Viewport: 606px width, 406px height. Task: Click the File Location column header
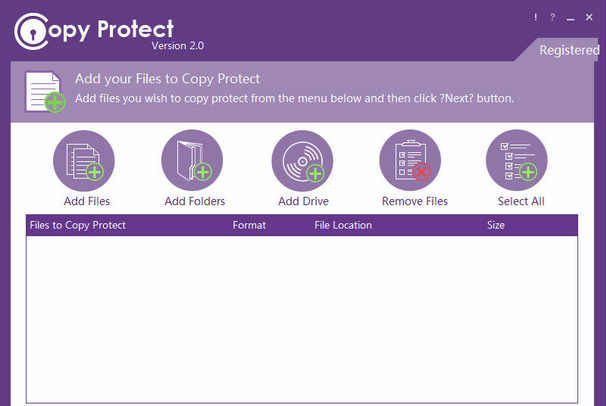coord(343,225)
